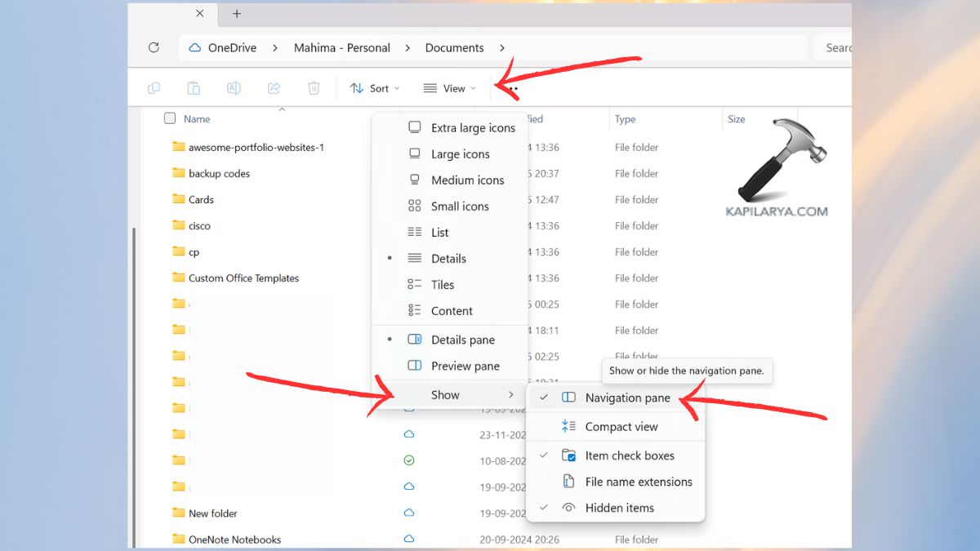Click the Refresh icon beside the address bar
980x551 pixels.
154,47
